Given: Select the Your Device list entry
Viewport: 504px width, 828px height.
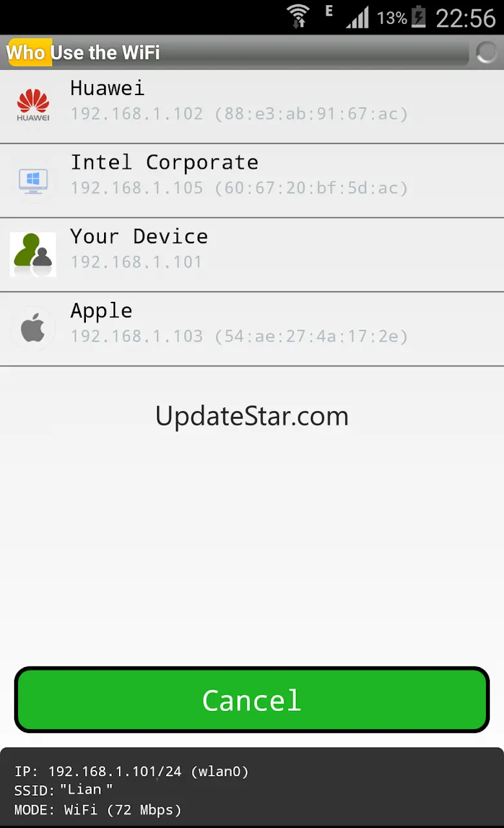Looking at the screenshot, I should click(x=252, y=255).
